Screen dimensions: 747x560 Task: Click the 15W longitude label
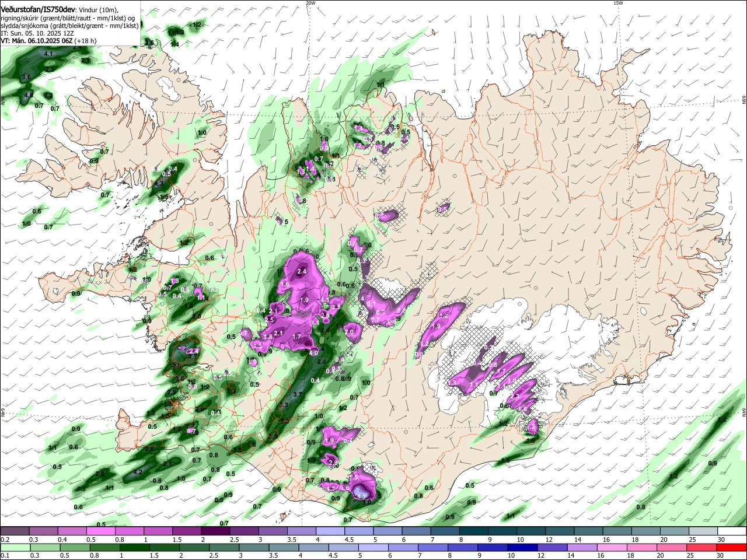tap(618, 3)
